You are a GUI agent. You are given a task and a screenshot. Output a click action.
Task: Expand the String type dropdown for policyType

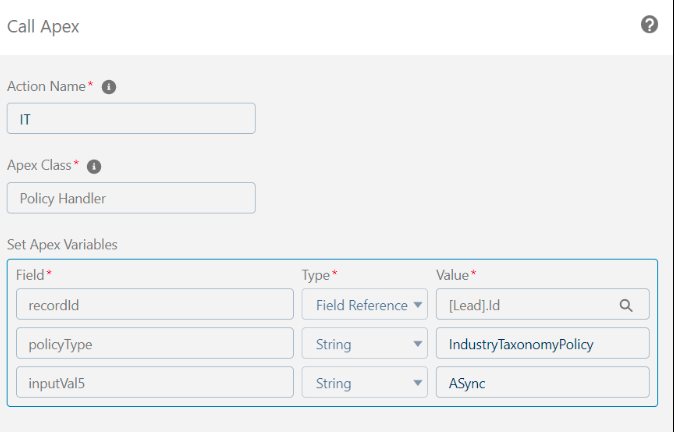click(365, 343)
